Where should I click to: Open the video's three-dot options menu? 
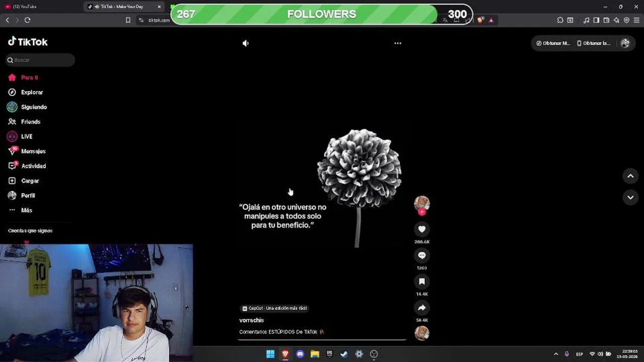click(x=397, y=43)
